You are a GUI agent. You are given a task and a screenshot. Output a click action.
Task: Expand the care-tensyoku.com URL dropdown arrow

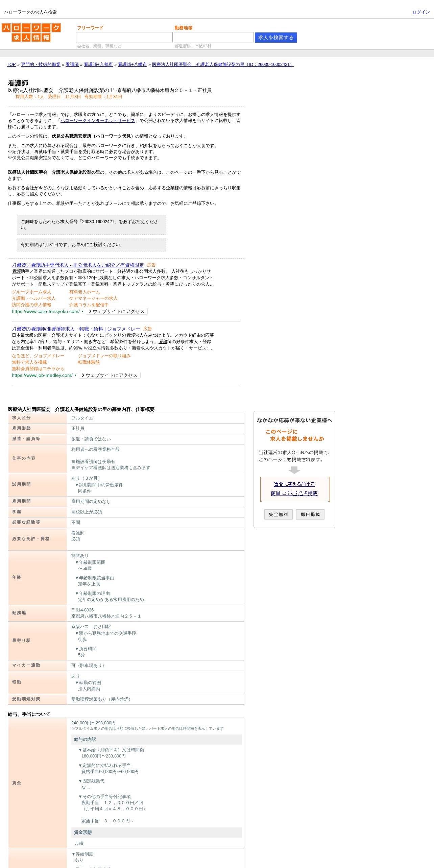[x=82, y=312]
